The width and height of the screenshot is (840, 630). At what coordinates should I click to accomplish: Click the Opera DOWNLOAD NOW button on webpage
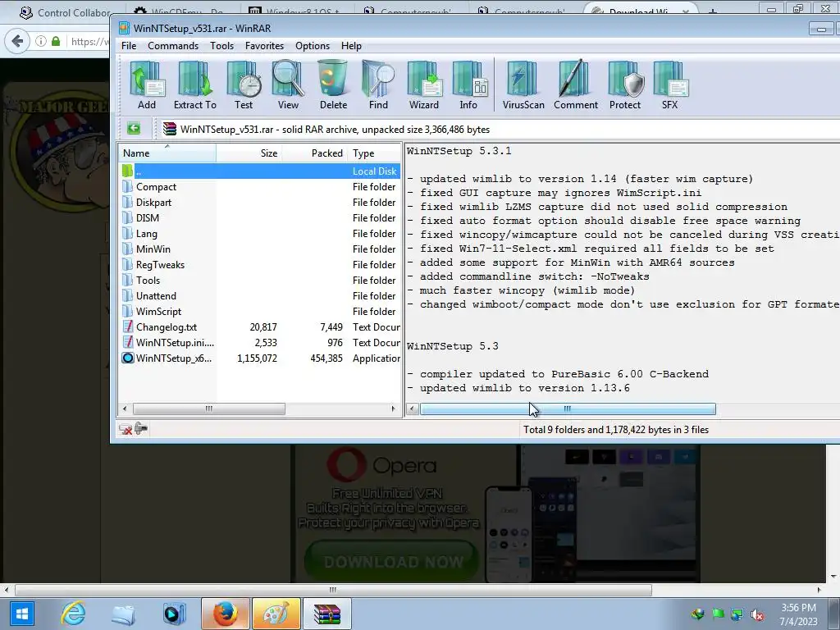click(392, 561)
